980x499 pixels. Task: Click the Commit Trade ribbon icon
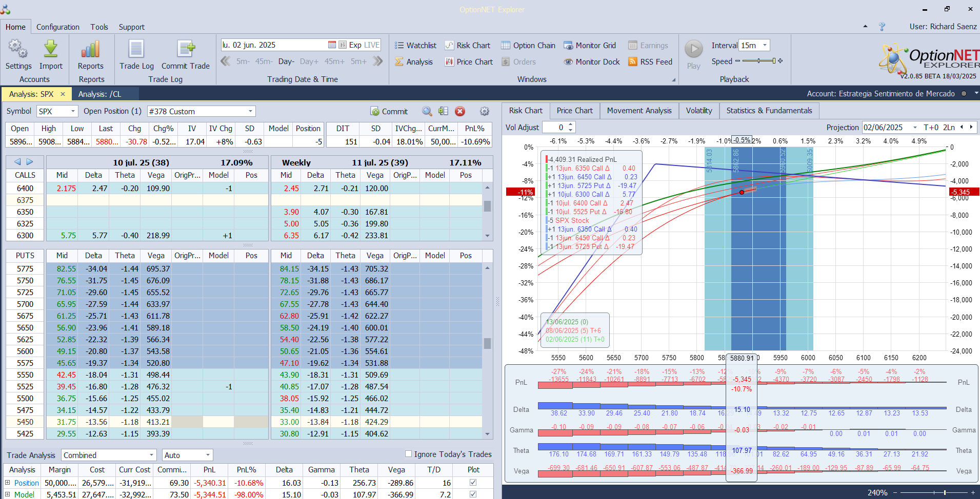186,54
